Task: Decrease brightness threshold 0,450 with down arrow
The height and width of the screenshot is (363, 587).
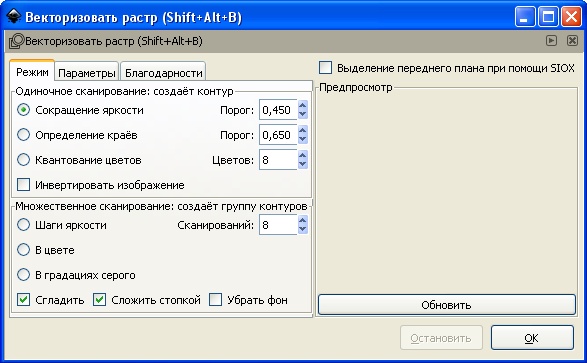Action: pos(302,115)
